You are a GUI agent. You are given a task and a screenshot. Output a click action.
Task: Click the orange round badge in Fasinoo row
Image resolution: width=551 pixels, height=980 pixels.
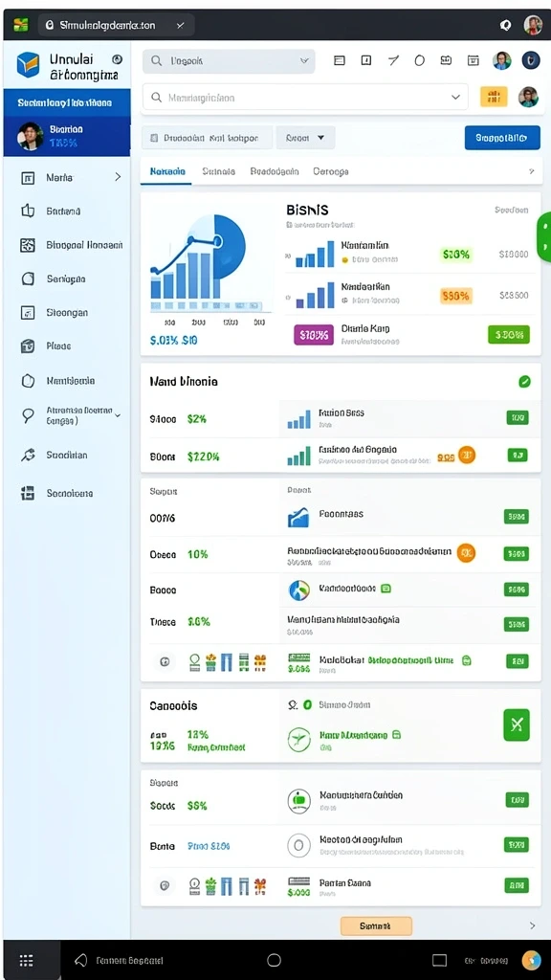467,455
